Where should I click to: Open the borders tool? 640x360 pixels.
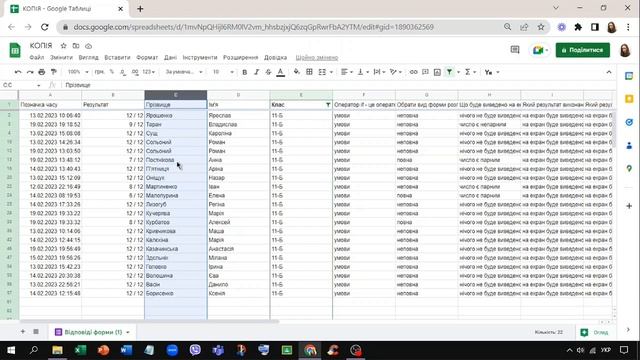(309, 72)
